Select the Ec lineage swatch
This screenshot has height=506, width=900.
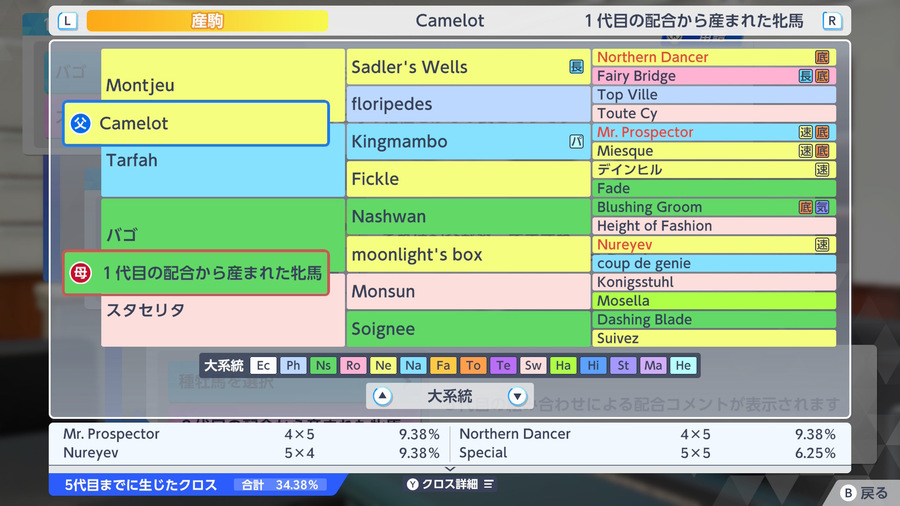[x=263, y=365]
